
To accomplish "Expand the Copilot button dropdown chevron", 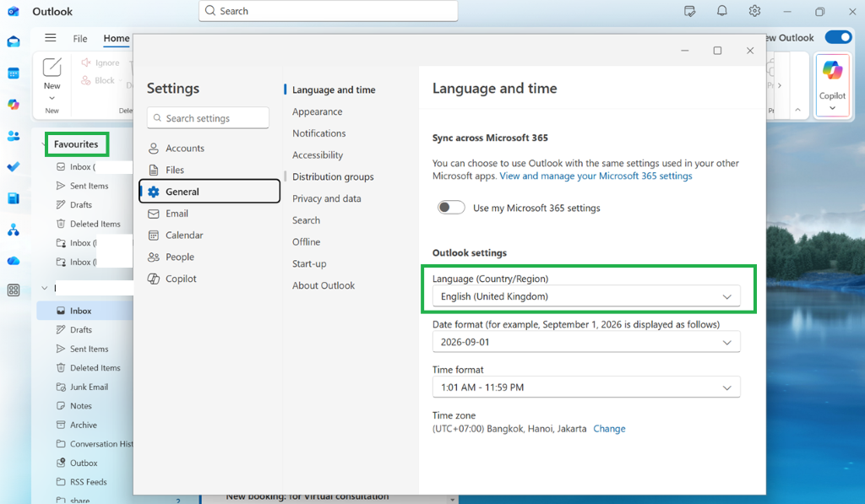I will 832,109.
